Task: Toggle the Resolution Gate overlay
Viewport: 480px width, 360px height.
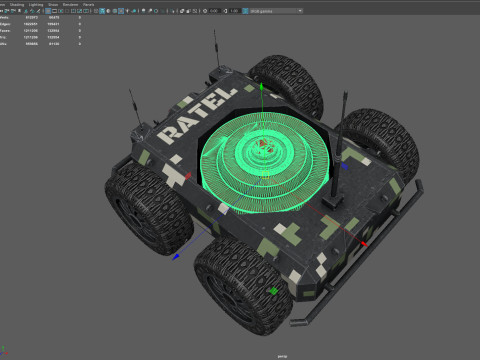Action: click(x=61, y=11)
